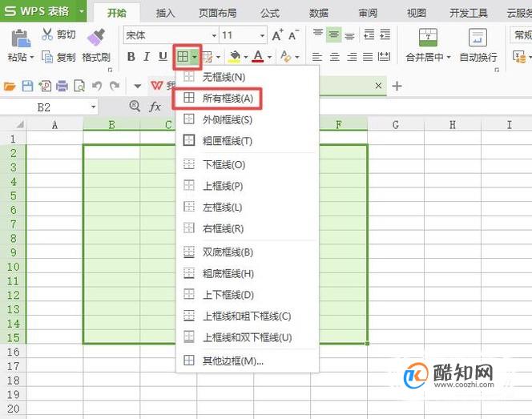The image size is (532, 419).
Task: Increase font size with A+ icon
Action: 277,34
